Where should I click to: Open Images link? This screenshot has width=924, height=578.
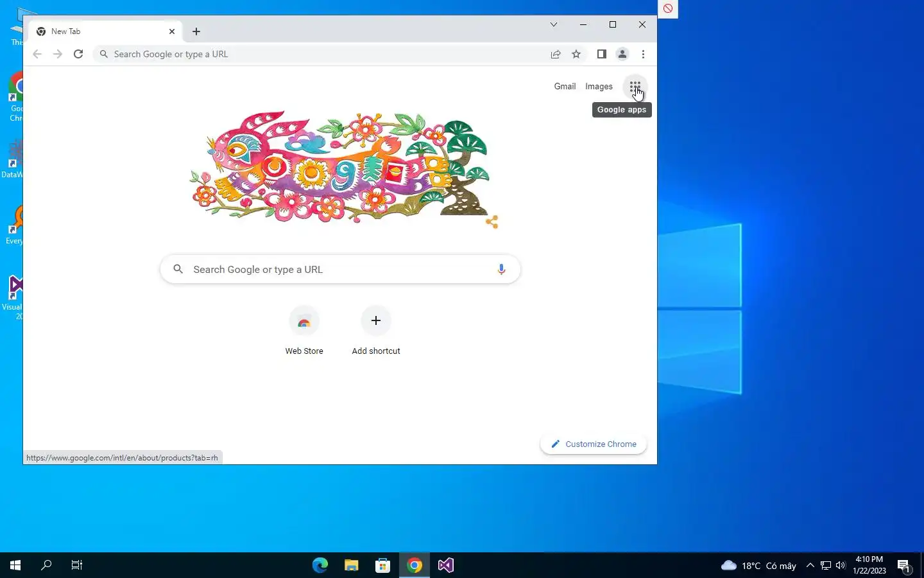[599, 86]
